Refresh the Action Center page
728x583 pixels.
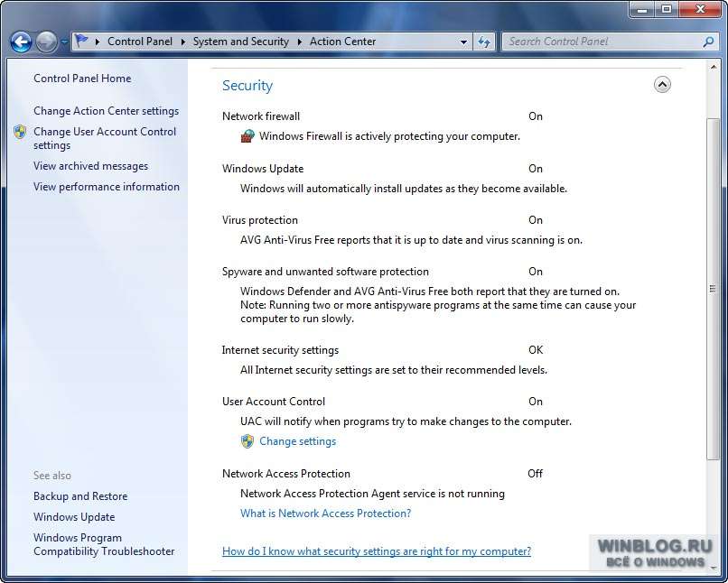coord(484,42)
